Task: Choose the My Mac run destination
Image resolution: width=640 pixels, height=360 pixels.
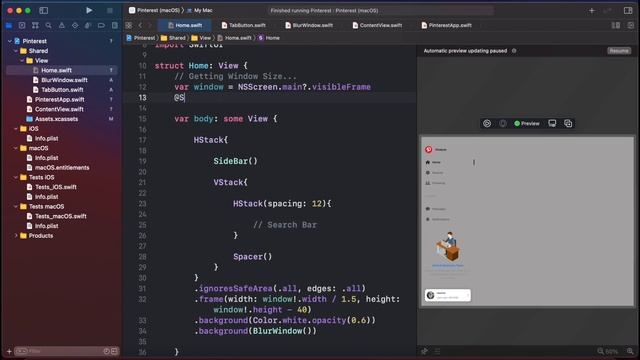Action: pos(200,10)
